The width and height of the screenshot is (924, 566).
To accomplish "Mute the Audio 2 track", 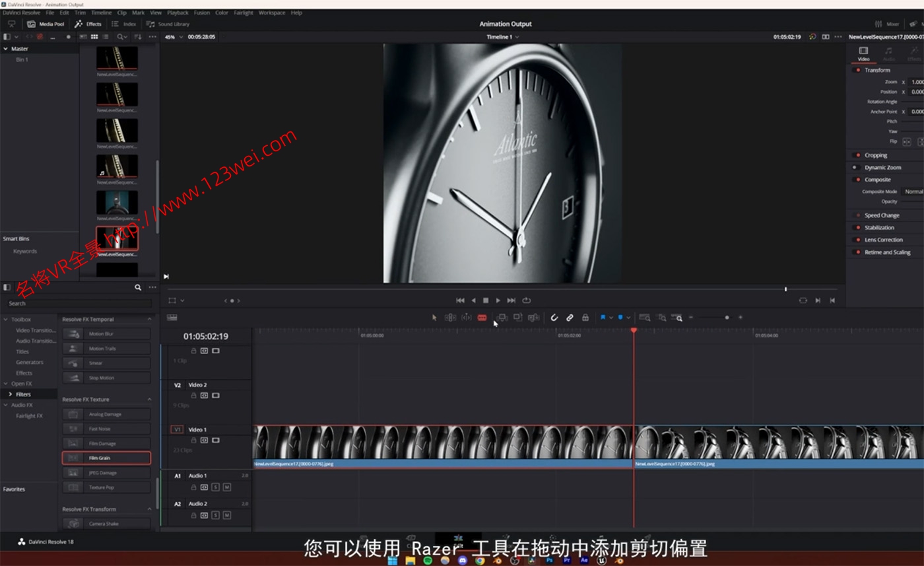I will point(226,516).
